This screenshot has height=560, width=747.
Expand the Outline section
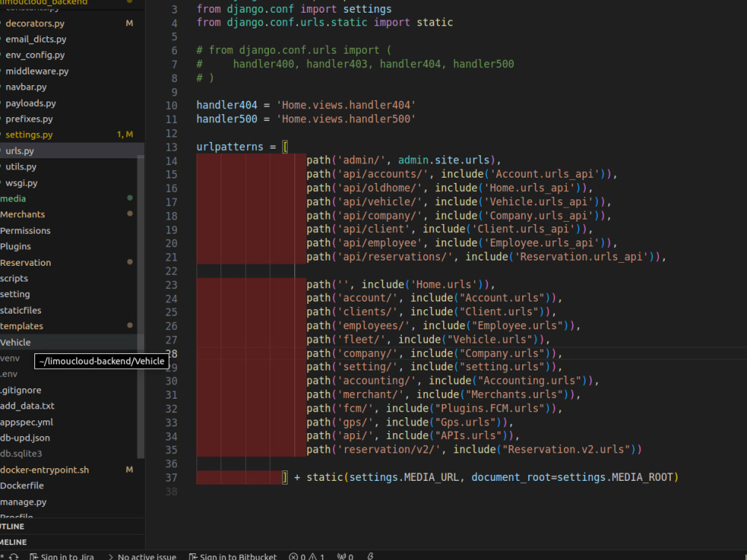tap(72, 526)
